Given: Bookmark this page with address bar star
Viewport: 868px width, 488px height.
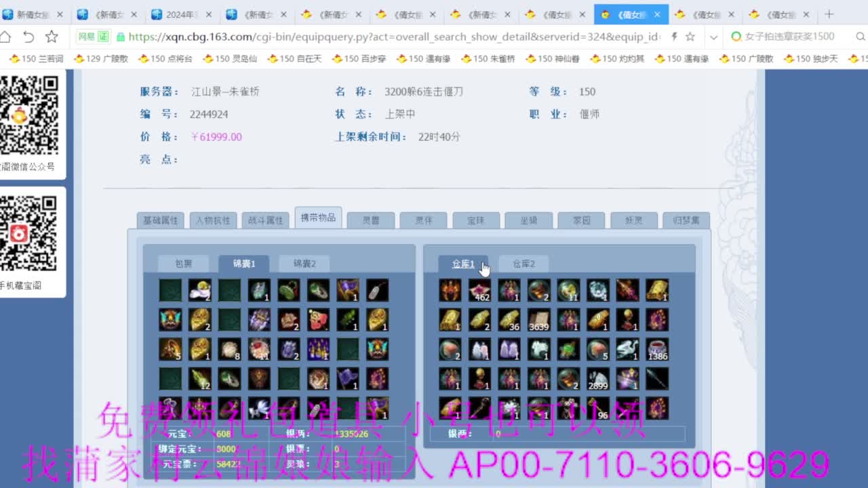Looking at the screenshot, I should (690, 37).
